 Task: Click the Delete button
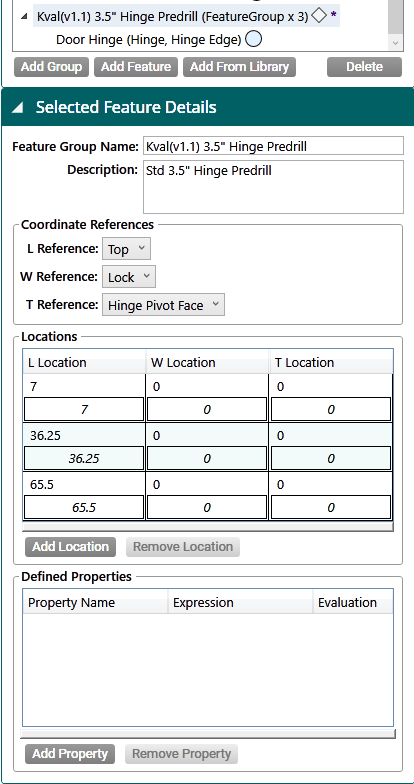tap(364, 67)
